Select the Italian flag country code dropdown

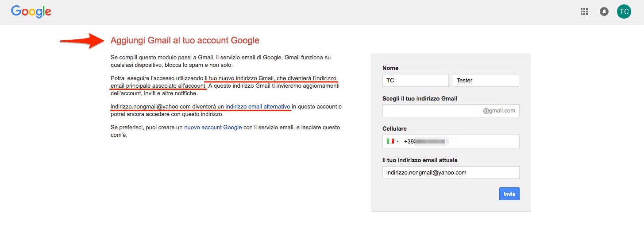pyautogui.click(x=393, y=141)
